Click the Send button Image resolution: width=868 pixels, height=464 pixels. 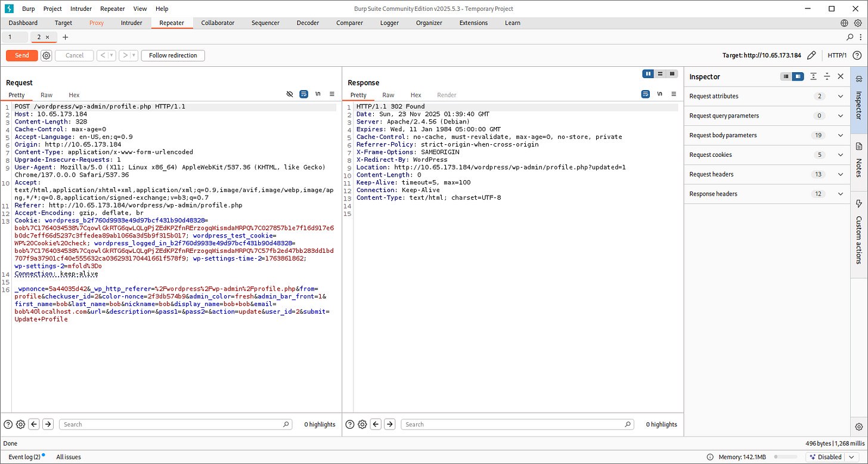pos(22,55)
